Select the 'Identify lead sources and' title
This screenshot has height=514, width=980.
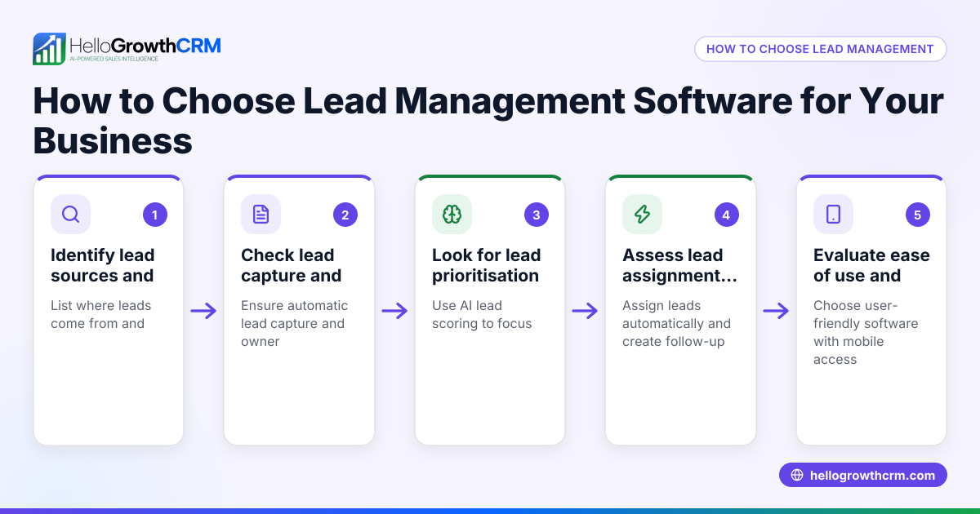(x=102, y=265)
